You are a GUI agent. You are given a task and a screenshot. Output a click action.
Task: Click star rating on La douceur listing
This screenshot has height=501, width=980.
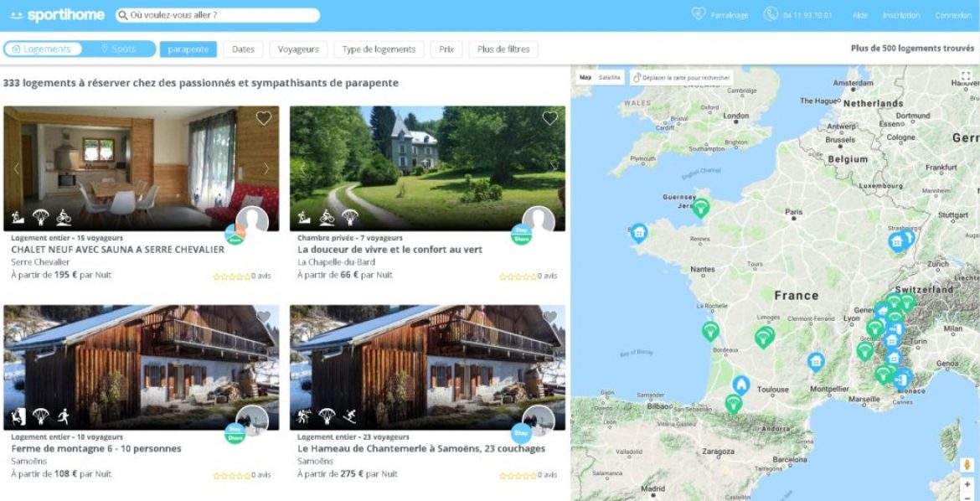point(518,276)
